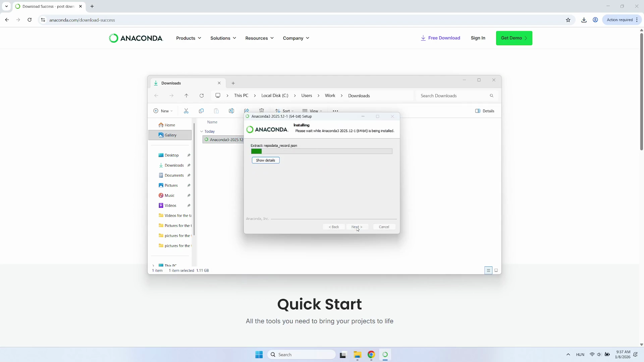Screen dimensions: 644x362
Task: Select Gallery in the sidebar
Action: pos(170,135)
